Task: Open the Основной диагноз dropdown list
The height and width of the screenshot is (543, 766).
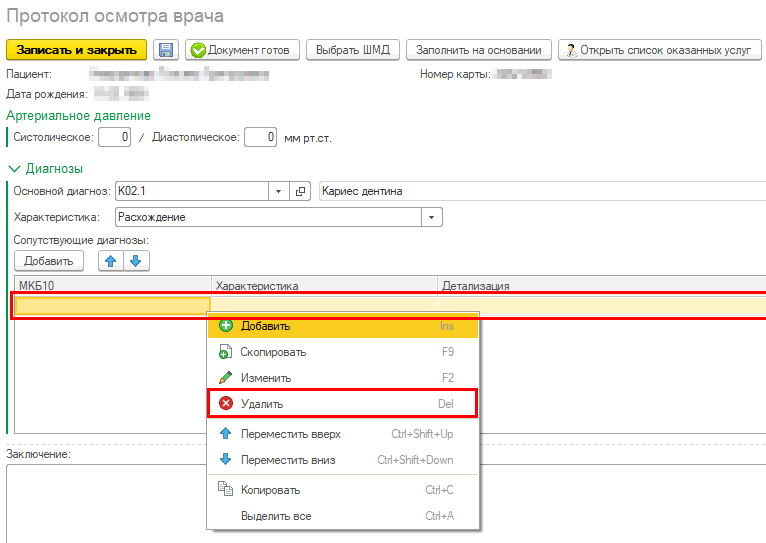Action: point(278,191)
